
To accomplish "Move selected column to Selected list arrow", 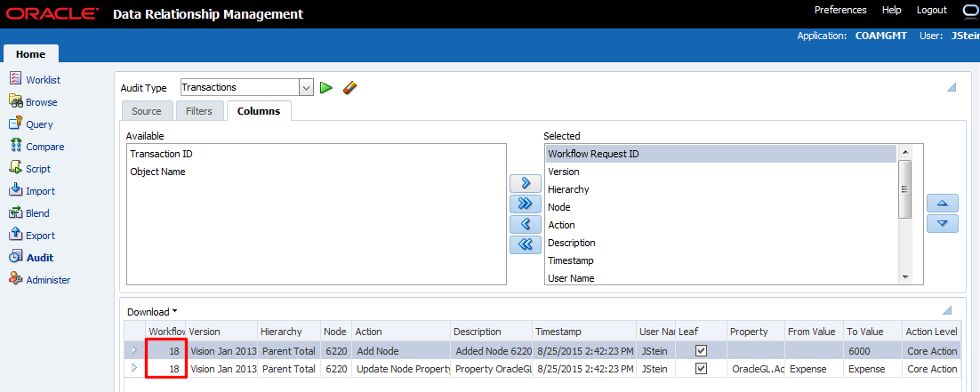I will [x=526, y=183].
